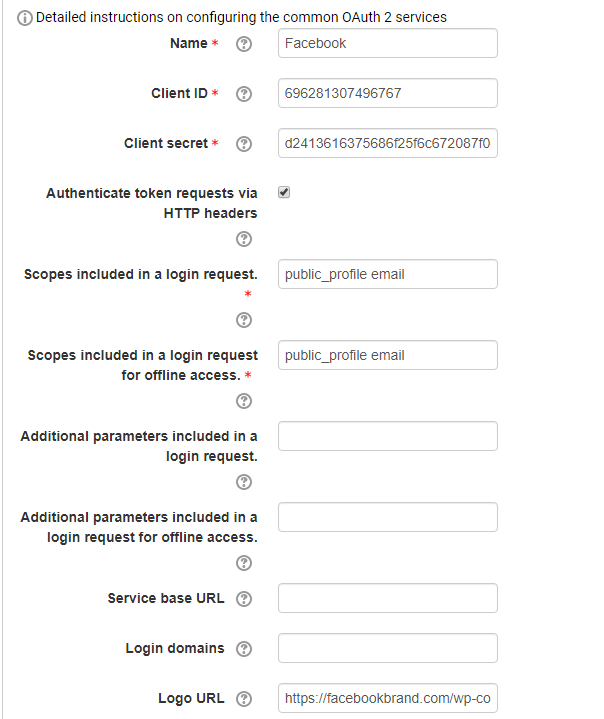Show help for offline access scopes
The height and width of the screenshot is (719, 604).
(243, 401)
